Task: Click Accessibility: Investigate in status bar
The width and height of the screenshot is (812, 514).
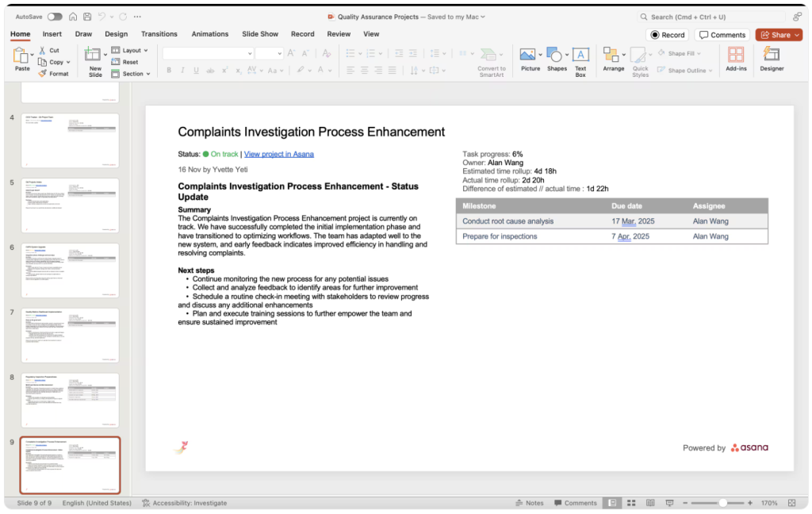Action: [184, 503]
